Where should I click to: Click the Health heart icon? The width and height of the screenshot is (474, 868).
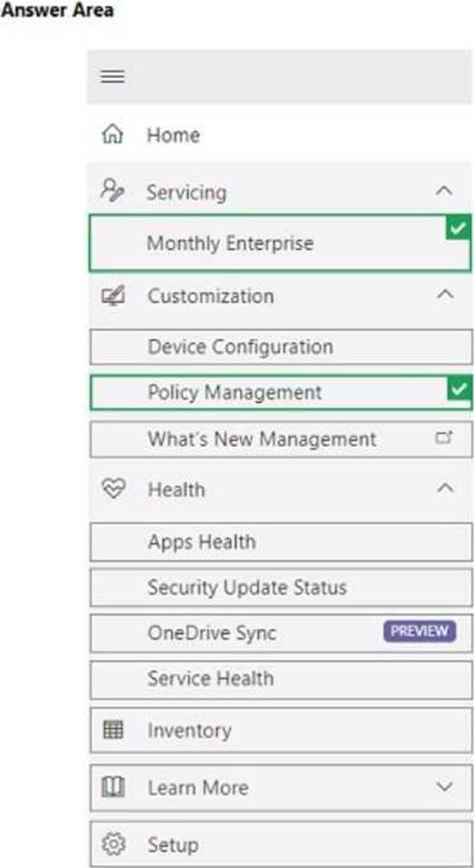pyautogui.click(x=112, y=489)
